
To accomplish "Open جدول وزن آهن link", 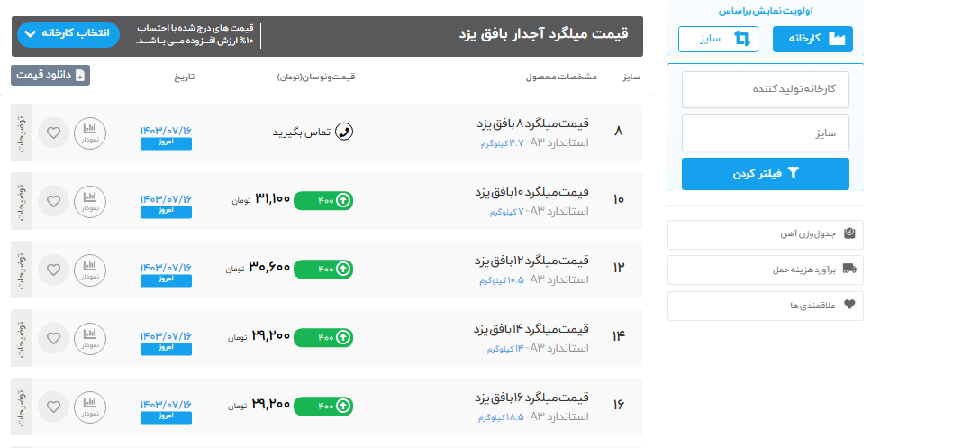I will 765,234.
